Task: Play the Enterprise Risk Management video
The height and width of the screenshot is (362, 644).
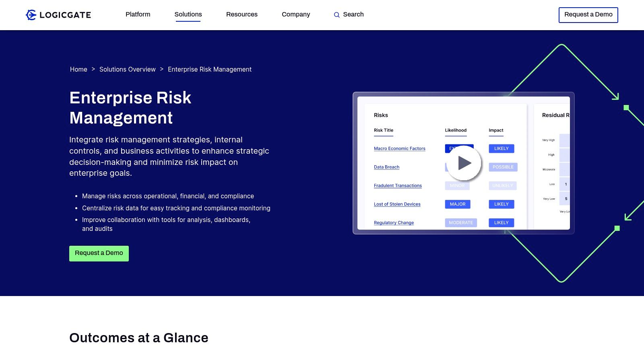Action: [464, 163]
